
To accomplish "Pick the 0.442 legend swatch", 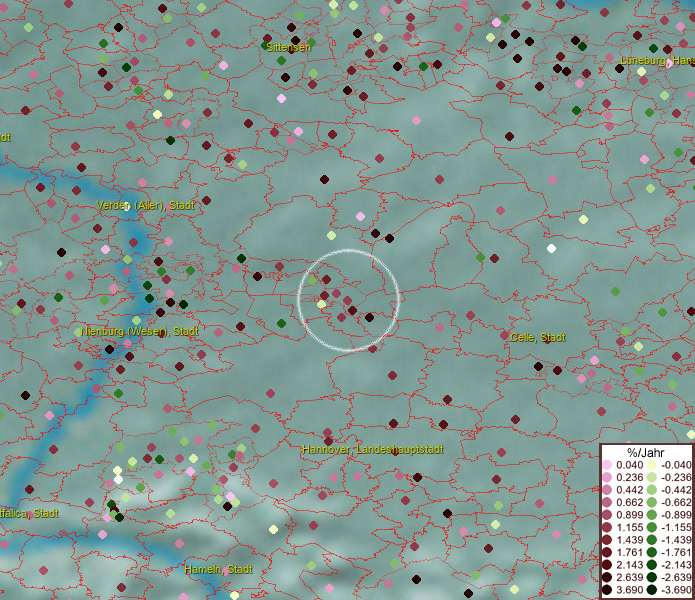I will [x=607, y=490].
